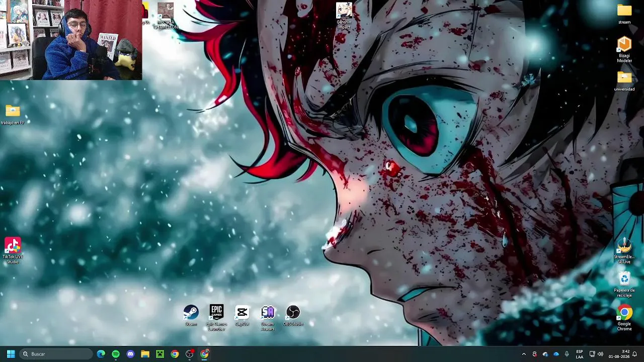Open the ESP LAA language switcher
This screenshot has height=362, width=644.
(x=580, y=354)
